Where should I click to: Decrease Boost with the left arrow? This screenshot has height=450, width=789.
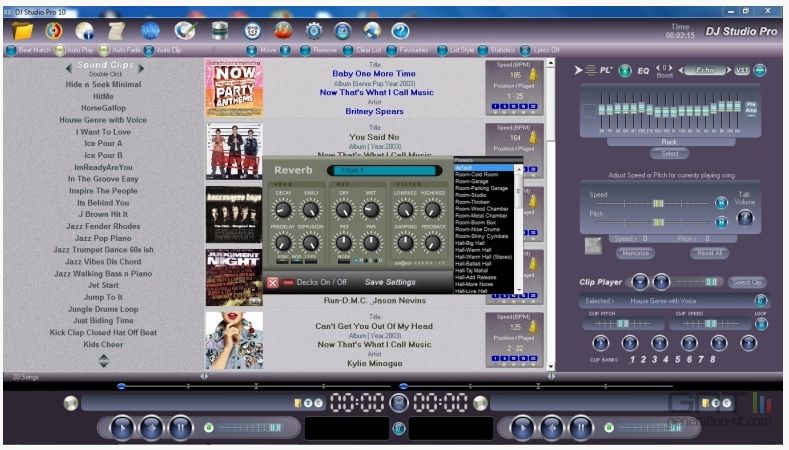(x=658, y=67)
